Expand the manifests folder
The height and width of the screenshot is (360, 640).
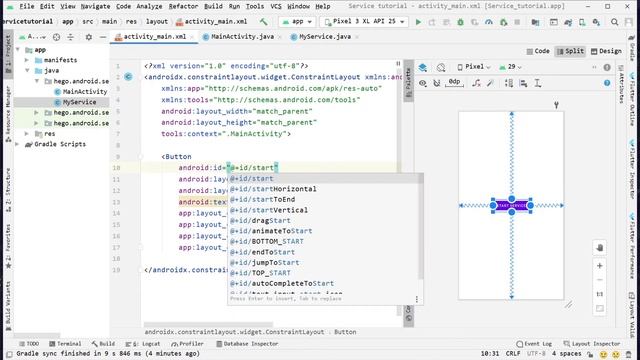pos(27,60)
